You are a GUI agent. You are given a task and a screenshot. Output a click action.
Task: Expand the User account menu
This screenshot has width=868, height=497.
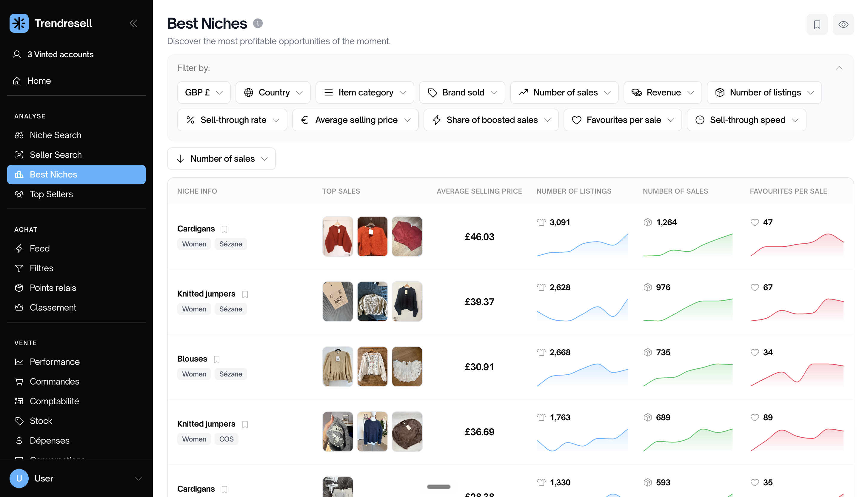coord(76,478)
